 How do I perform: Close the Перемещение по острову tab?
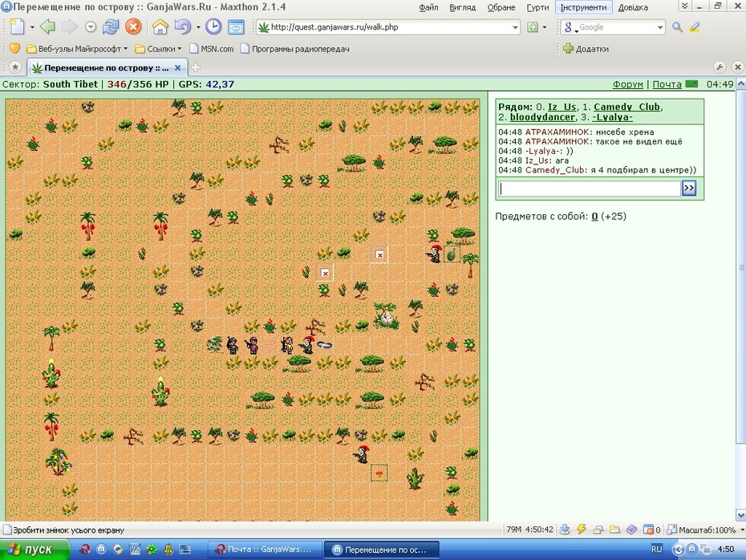tap(177, 68)
